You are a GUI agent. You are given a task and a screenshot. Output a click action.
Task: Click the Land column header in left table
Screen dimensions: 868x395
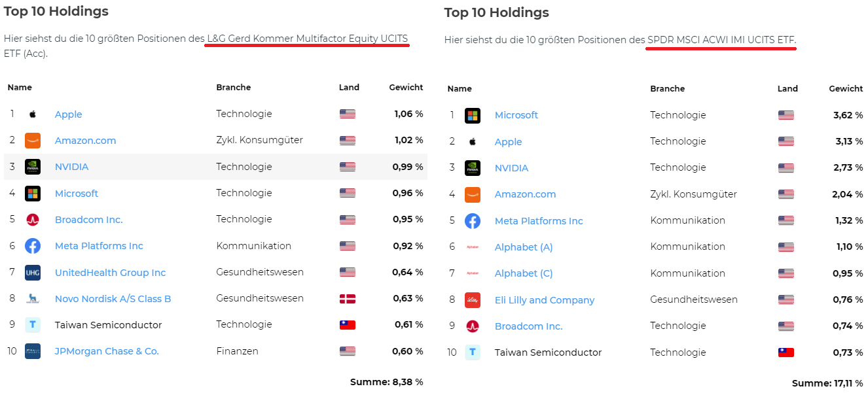click(x=349, y=88)
